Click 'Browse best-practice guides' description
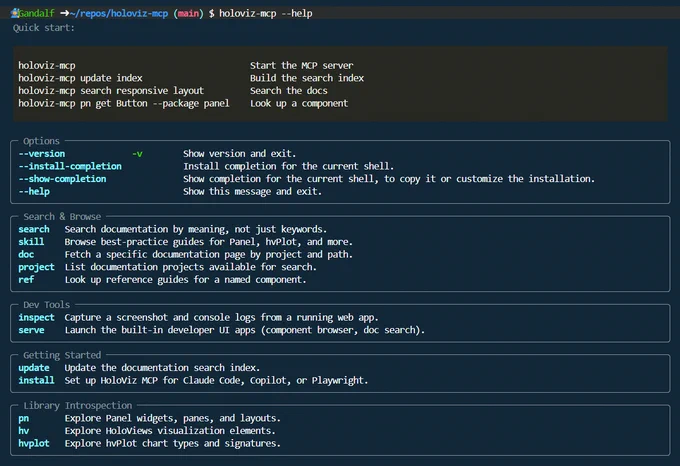680x466 pixels. (209, 241)
